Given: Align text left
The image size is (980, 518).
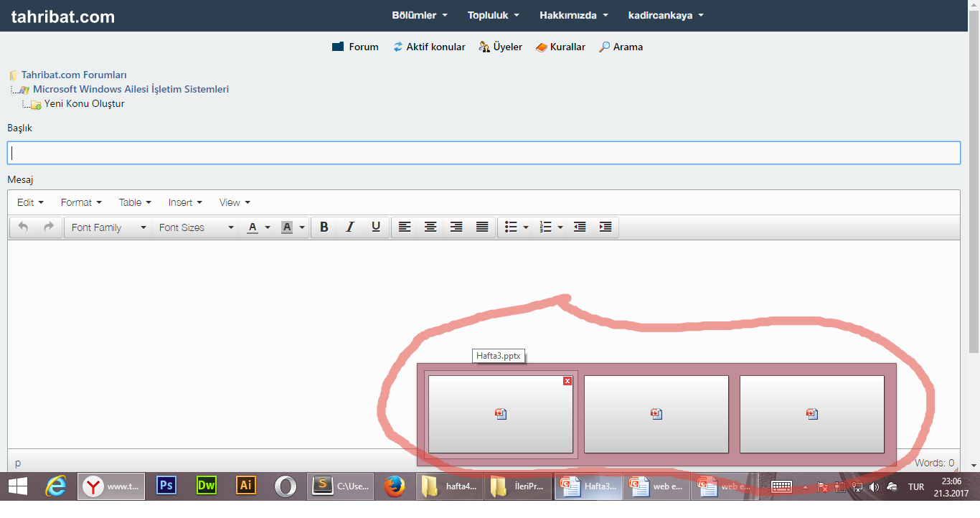Looking at the screenshot, I should click(x=405, y=227).
